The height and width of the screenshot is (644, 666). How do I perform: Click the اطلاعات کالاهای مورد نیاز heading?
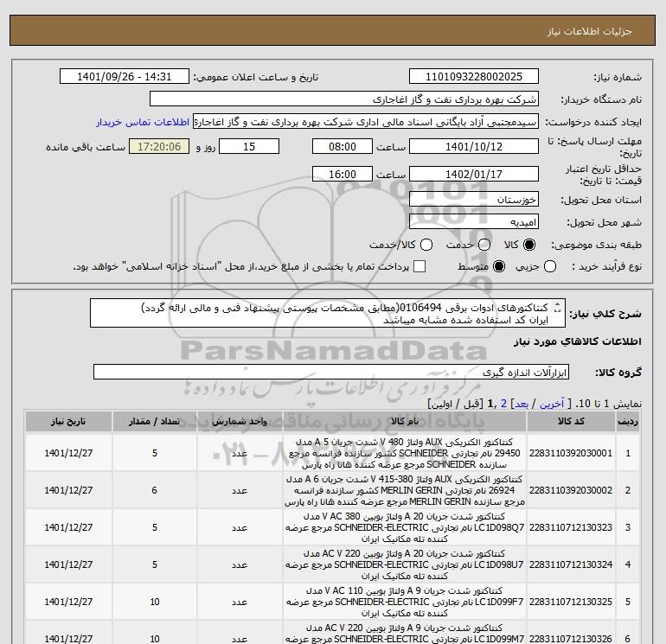(x=578, y=341)
